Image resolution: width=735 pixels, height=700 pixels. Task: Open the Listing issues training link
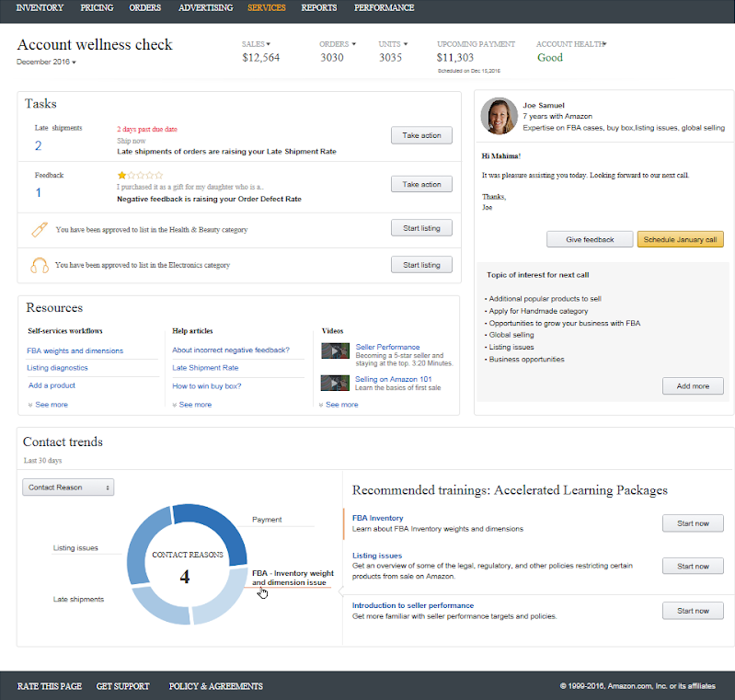tap(377, 556)
